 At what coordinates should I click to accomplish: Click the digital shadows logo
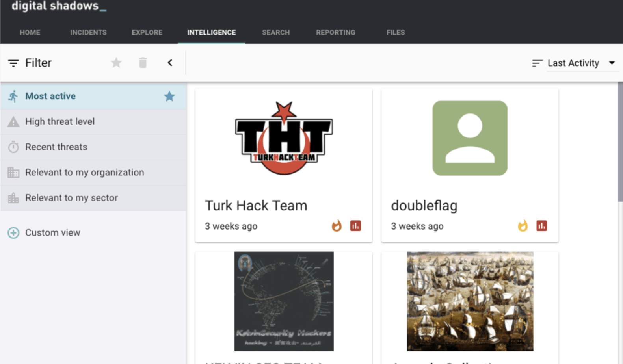point(59,6)
